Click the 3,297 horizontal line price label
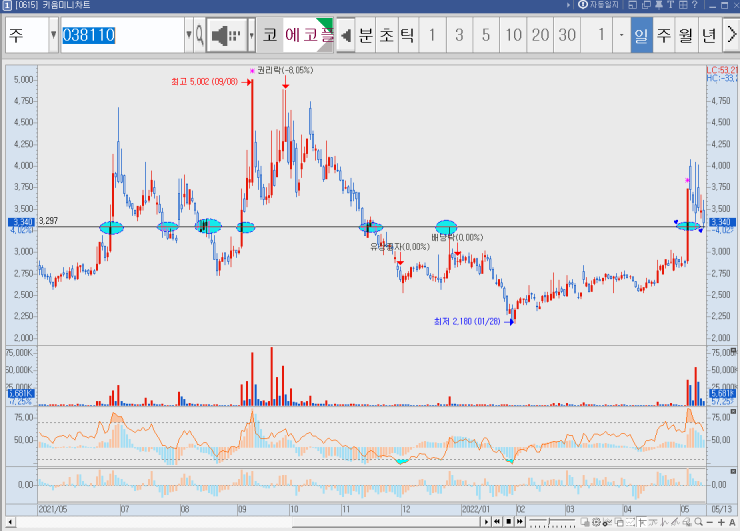The image size is (740, 531). [48, 221]
